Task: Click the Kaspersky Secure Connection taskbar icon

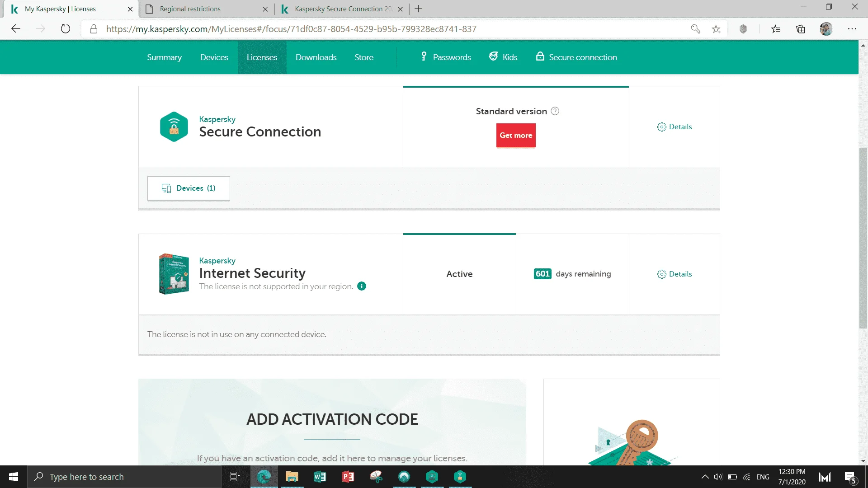Action: pos(460,477)
